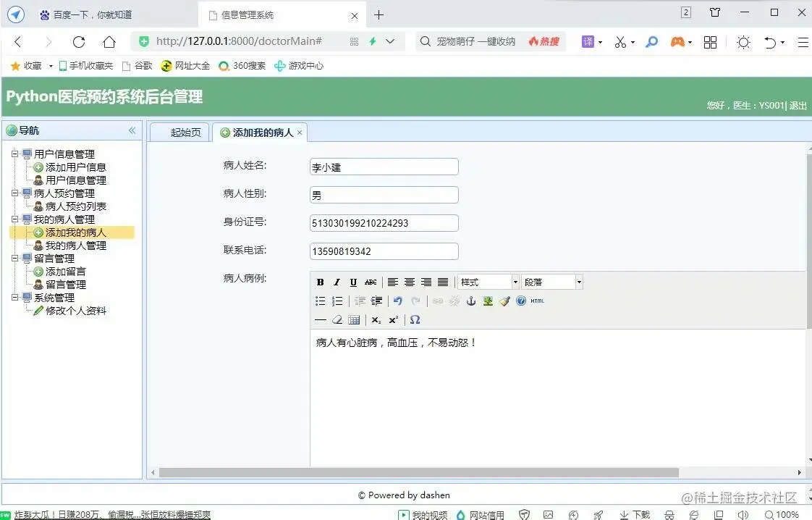This screenshot has width=812, height=520.
Task: Click the outdent icon
Action: pyautogui.click(x=360, y=301)
